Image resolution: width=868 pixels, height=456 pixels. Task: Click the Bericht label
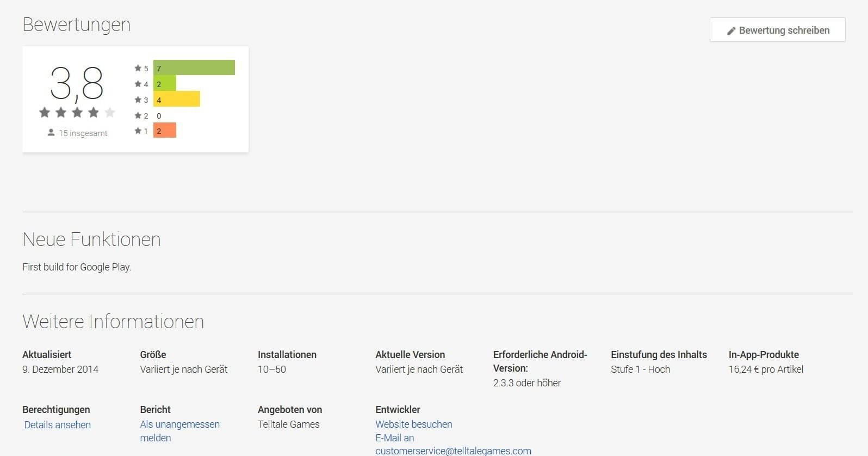[155, 410]
